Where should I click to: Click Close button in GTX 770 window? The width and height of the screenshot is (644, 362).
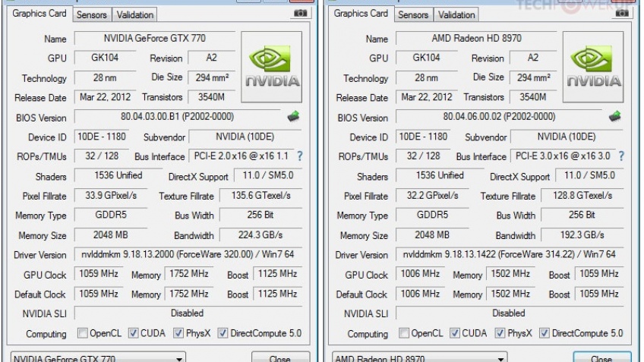tap(280, 357)
